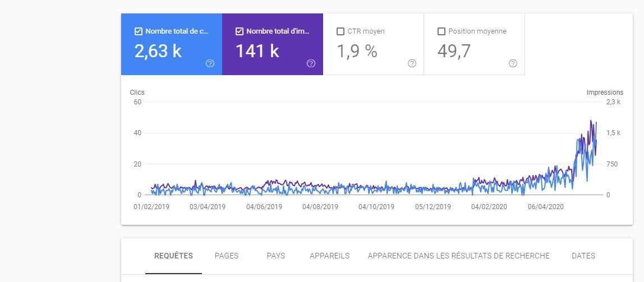Screen dimensions: 644x282
Task: Open help icon on total impressions card
Action: click(x=311, y=63)
